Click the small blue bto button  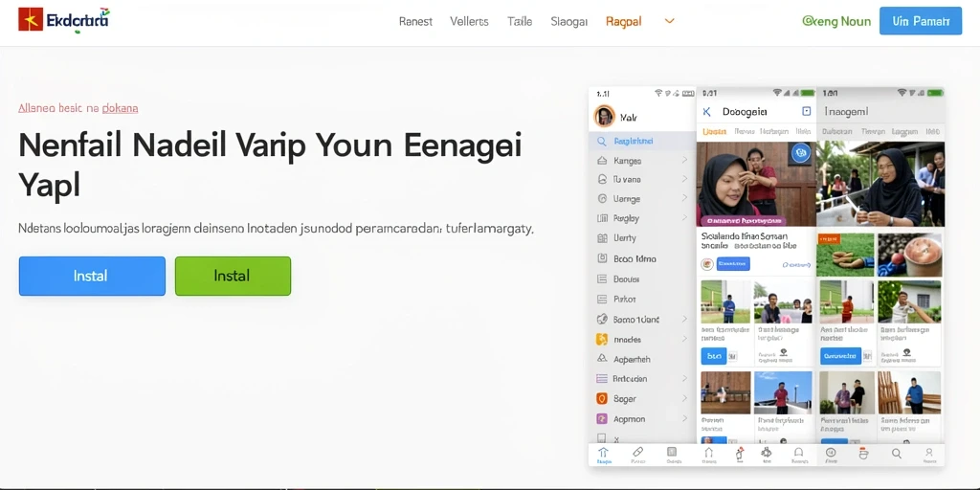pos(714,356)
